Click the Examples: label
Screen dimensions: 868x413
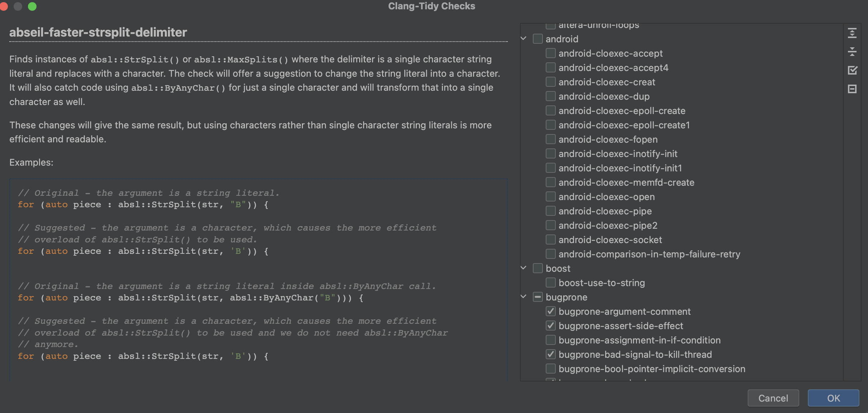point(31,162)
